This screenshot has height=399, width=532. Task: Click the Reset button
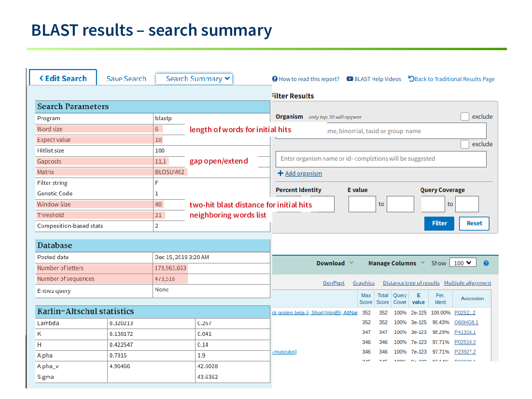pos(474,223)
